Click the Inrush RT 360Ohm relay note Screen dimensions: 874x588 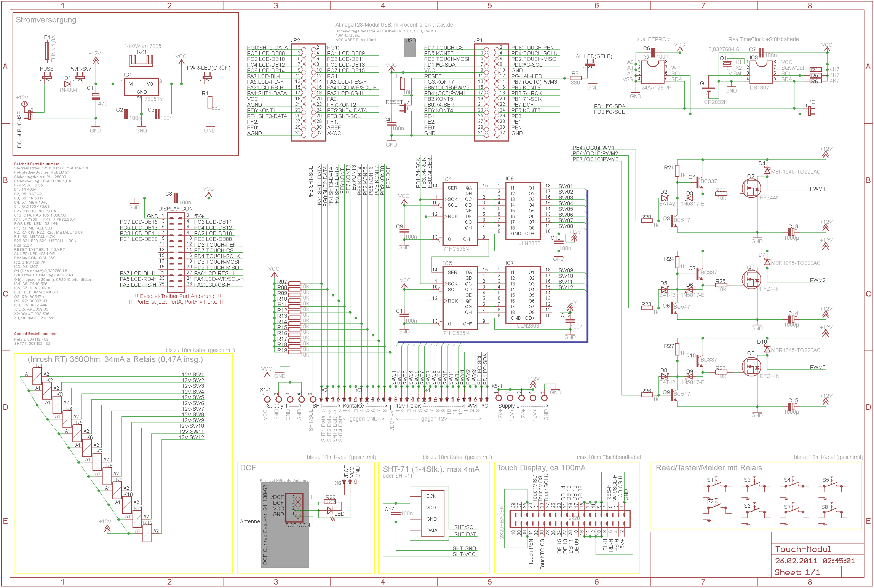coord(115,359)
